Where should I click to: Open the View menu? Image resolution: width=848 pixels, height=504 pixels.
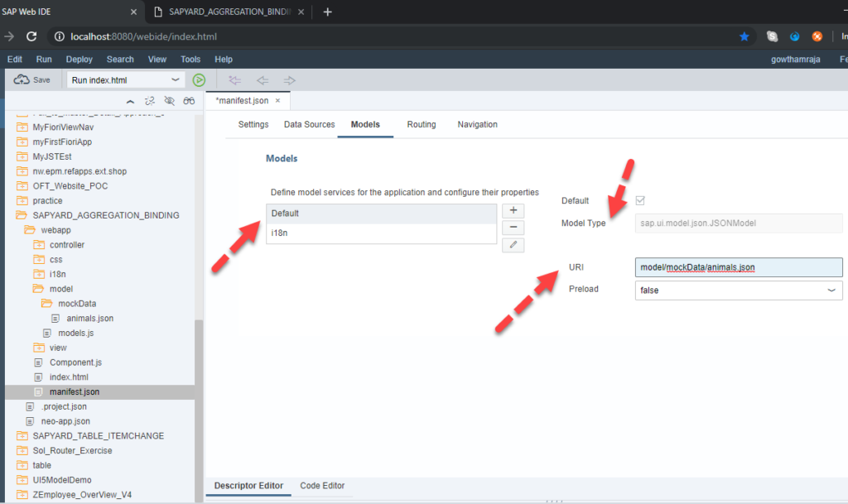pos(157,60)
